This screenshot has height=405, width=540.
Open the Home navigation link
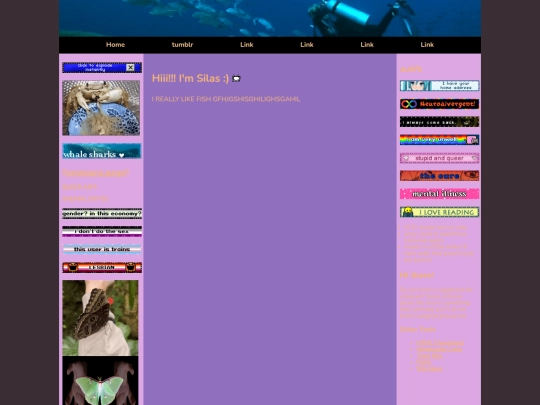(115, 45)
